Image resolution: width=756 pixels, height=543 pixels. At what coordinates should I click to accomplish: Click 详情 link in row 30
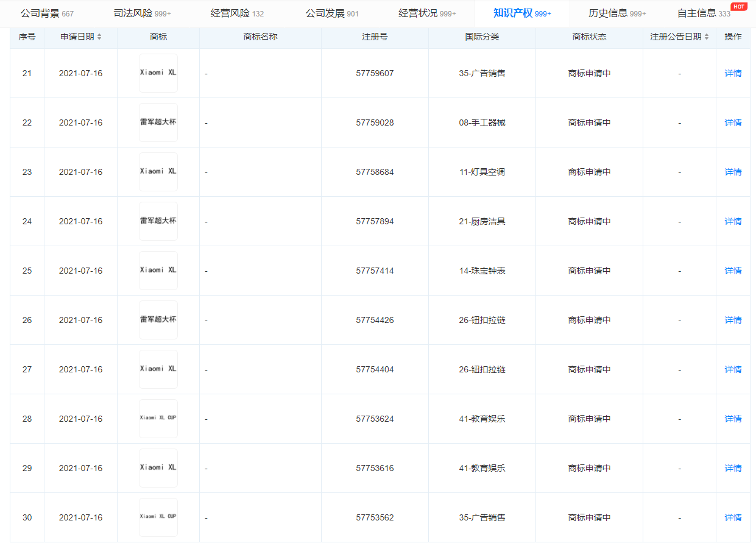coord(733,517)
